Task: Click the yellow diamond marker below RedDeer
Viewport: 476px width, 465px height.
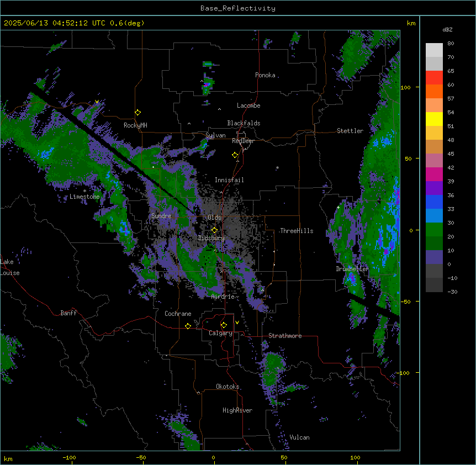Action: pyautogui.click(x=235, y=155)
